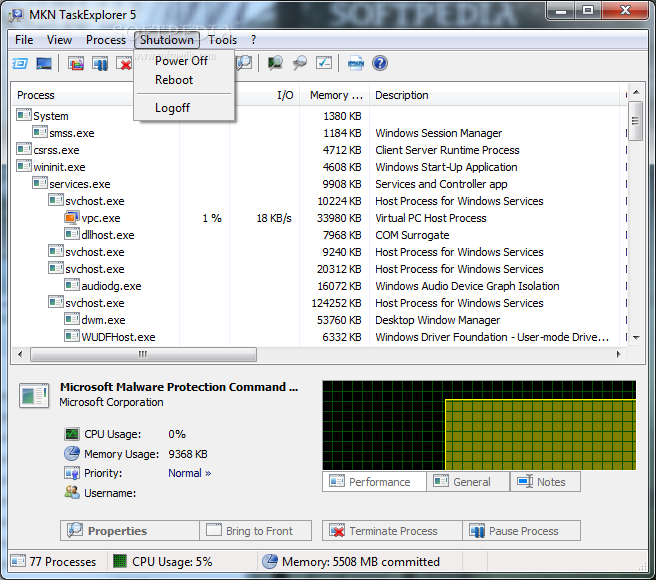Viewport: 656px width, 580px height.
Task: Open the View menu
Action: click(x=59, y=40)
